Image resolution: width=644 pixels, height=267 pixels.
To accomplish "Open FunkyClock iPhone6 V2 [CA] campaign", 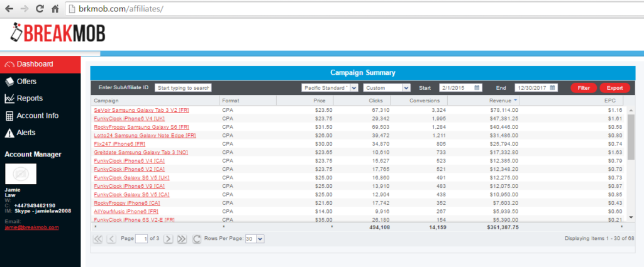I will [130, 169].
